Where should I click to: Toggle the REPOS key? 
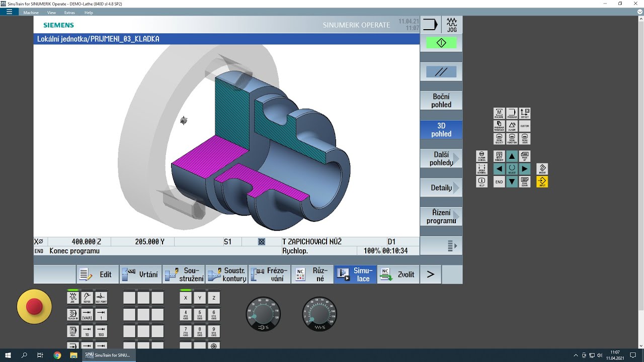[87, 298]
